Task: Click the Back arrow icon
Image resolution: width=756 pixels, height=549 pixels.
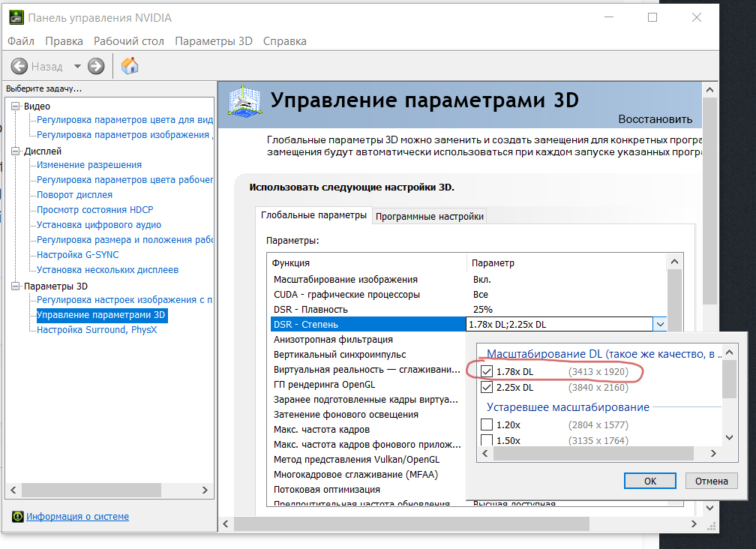Action: pos(19,66)
